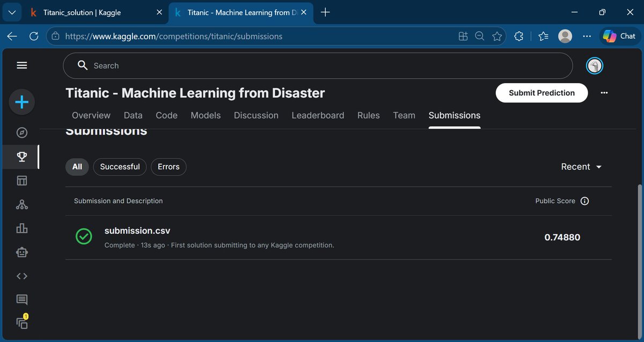Go to the Overview tab
644x342 pixels.
pyautogui.click(x=91, y=115)
